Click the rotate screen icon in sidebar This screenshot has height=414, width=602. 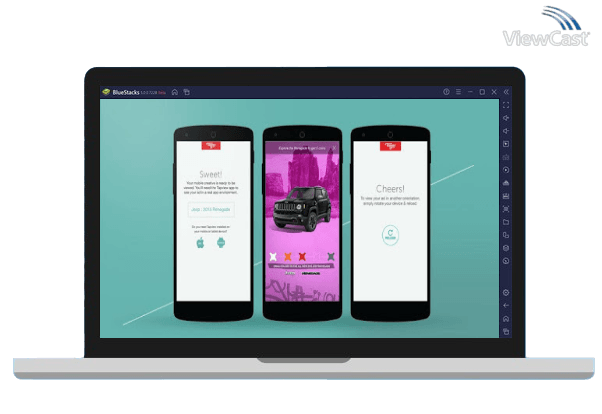tap(506, 261)
